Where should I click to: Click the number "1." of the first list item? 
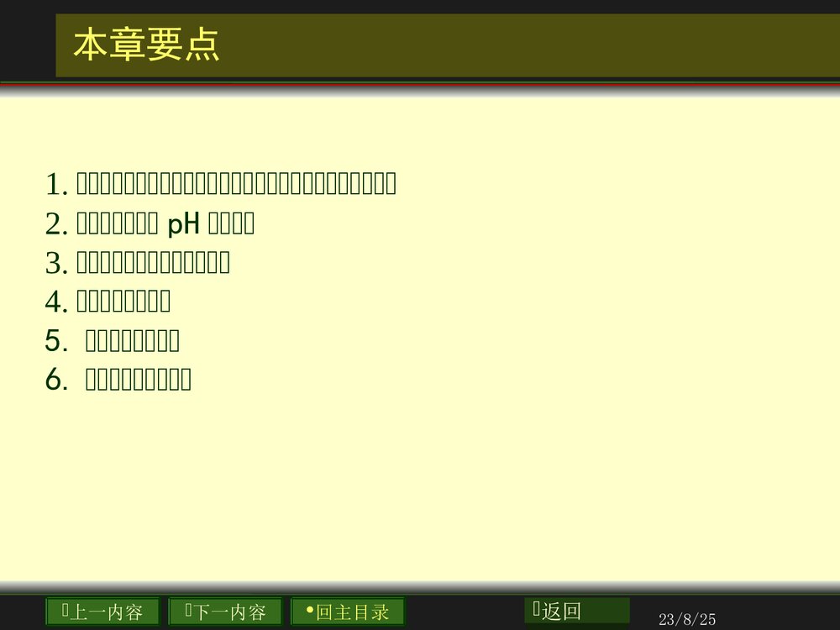[x=55, y=182]
